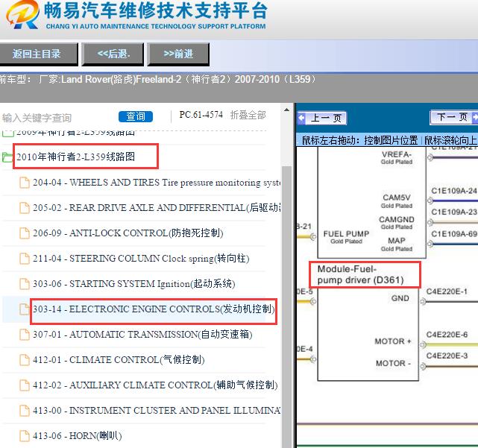Click document icon beside 205-02 entry
This screenshot has height=448, width=478.
[x=25, y=208]
